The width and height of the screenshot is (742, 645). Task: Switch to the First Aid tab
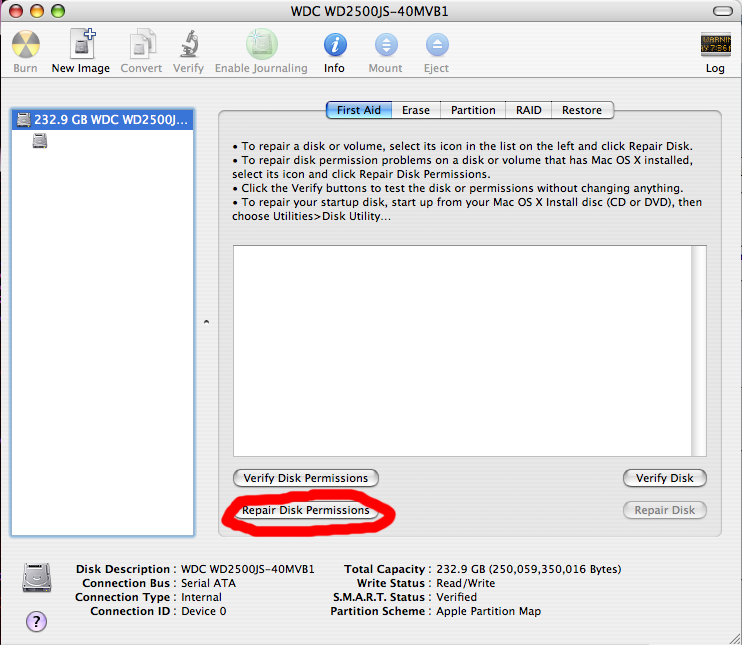tap(359, 110)
